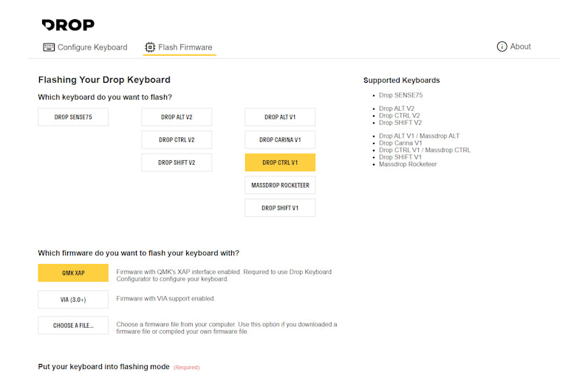Pick the Drop CTRL V2 keyboard
Screen dimensions: 588x392
177,140
